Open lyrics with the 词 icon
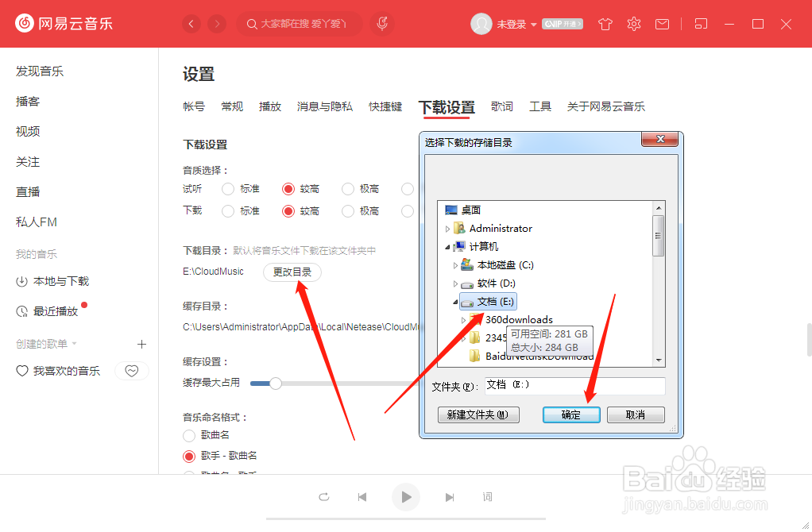 click(487, 497)
